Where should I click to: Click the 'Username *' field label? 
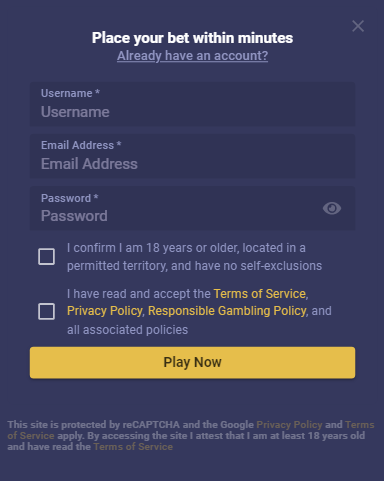click(x=70, y=93)
